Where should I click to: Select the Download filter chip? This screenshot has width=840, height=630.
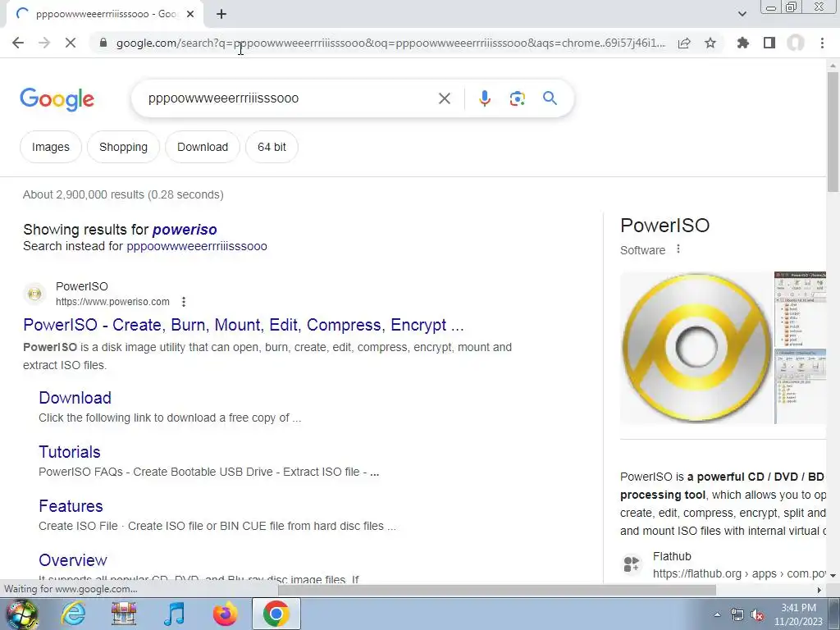coord(203,147)
